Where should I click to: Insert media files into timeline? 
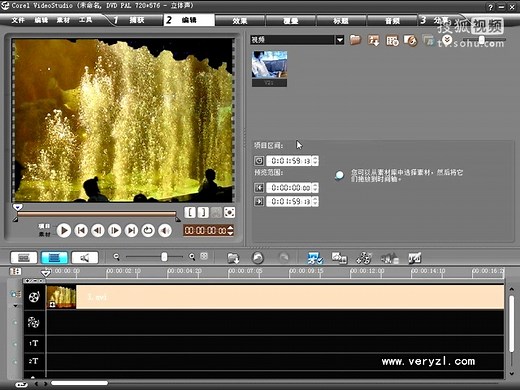pos(233,258)
